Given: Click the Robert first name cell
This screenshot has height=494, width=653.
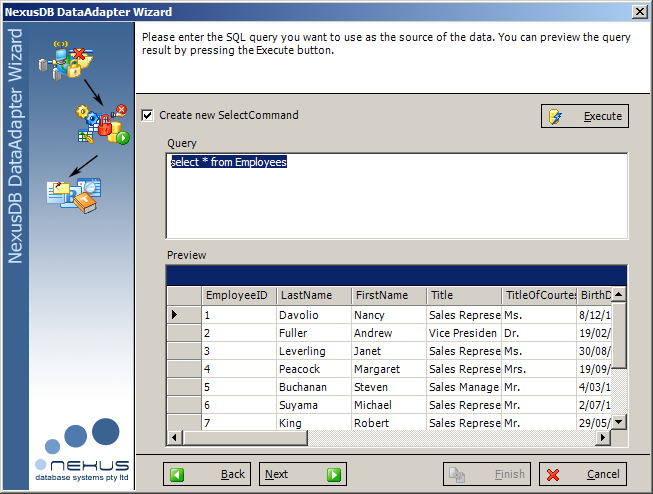Looking at the screenshot, I should click(389, 422).
